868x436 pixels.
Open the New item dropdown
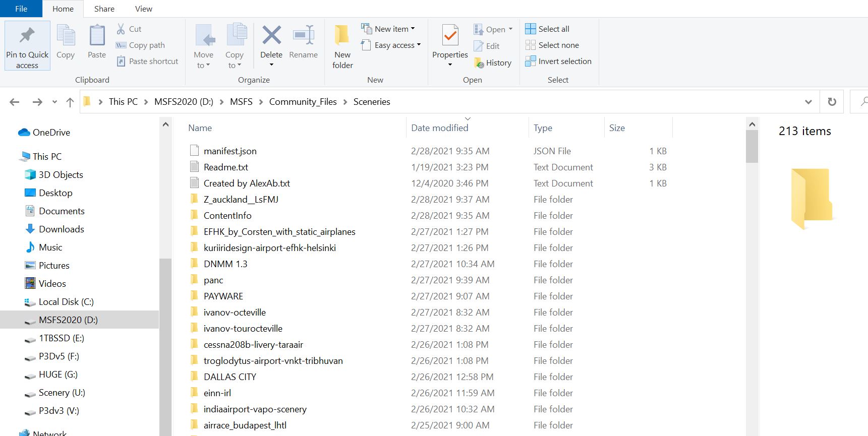(388, 29)
